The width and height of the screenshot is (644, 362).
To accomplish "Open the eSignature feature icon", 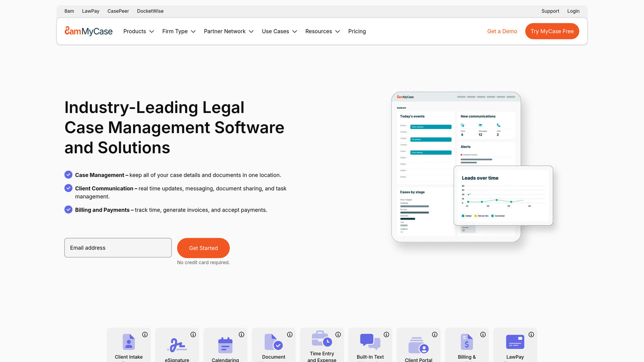I will tap(177, 345).
